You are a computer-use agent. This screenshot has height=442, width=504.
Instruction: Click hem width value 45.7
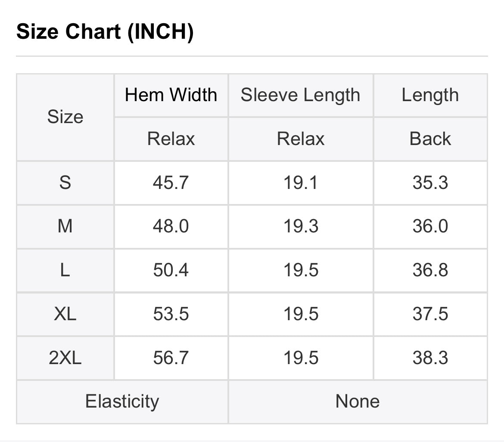click(171, 183)
